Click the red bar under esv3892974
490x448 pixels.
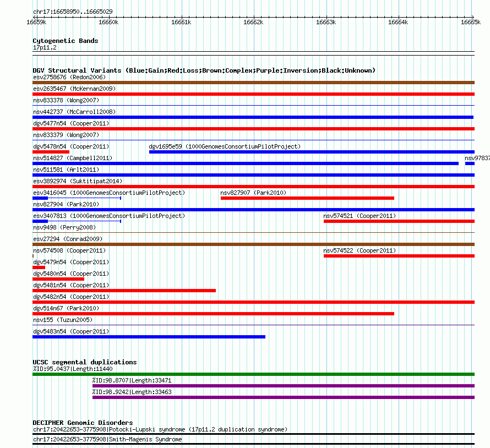[253, 187]
